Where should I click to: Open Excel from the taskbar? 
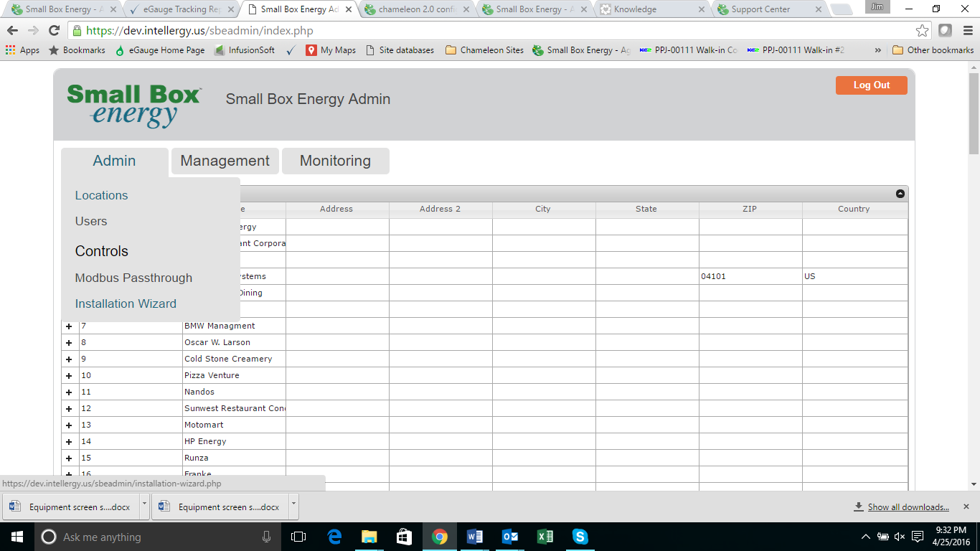coord(545,537)
